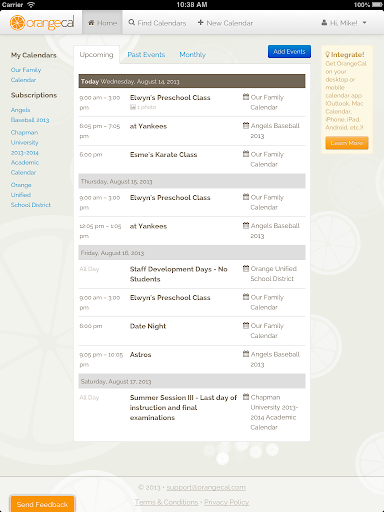Click the user profile icon near Hi, Mike
384x512 pixels.
324,23
